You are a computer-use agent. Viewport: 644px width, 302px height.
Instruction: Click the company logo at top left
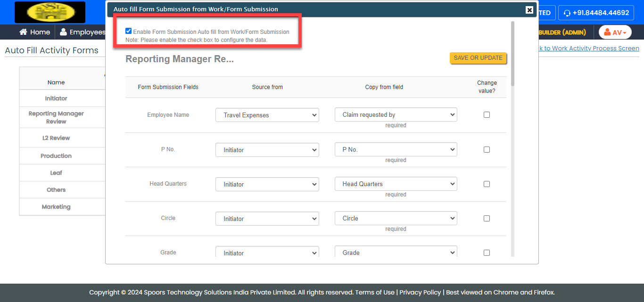50,12
